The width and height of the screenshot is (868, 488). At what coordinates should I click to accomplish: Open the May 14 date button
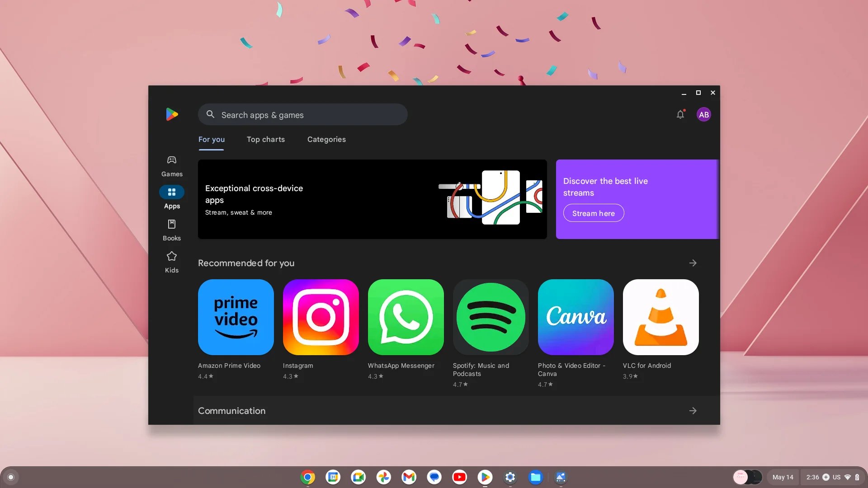783,477
